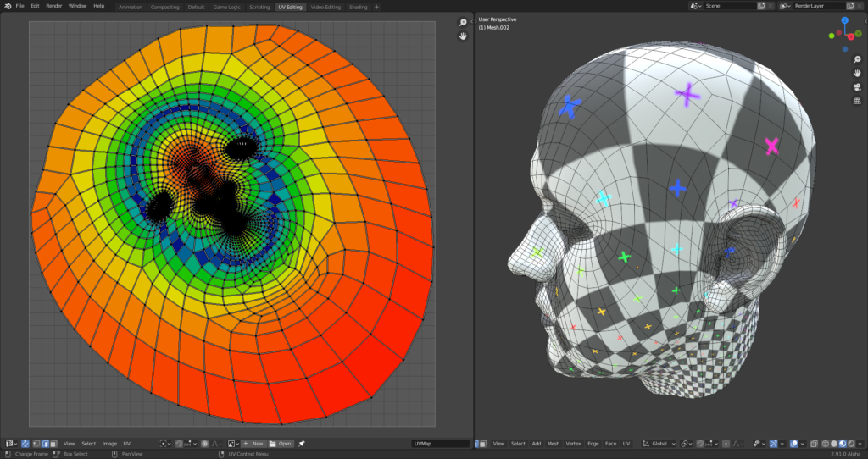Open the Render menu
The height and width of the screenshot is (459, 868).
(x=53, y=6)
